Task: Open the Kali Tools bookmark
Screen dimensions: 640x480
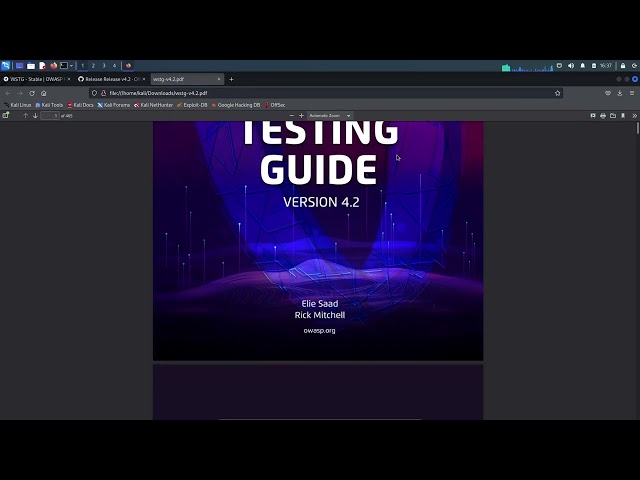Action: click(49, 105)
